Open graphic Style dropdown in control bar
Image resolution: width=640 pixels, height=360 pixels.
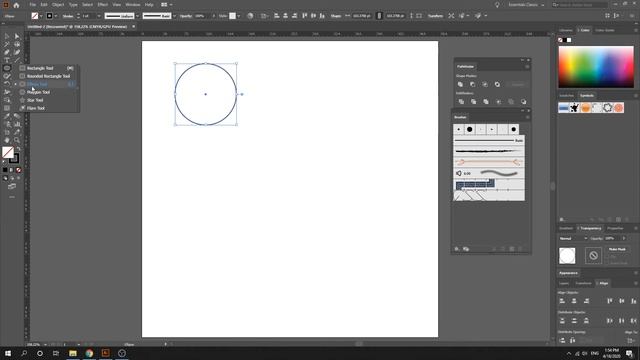pos(239,16)
